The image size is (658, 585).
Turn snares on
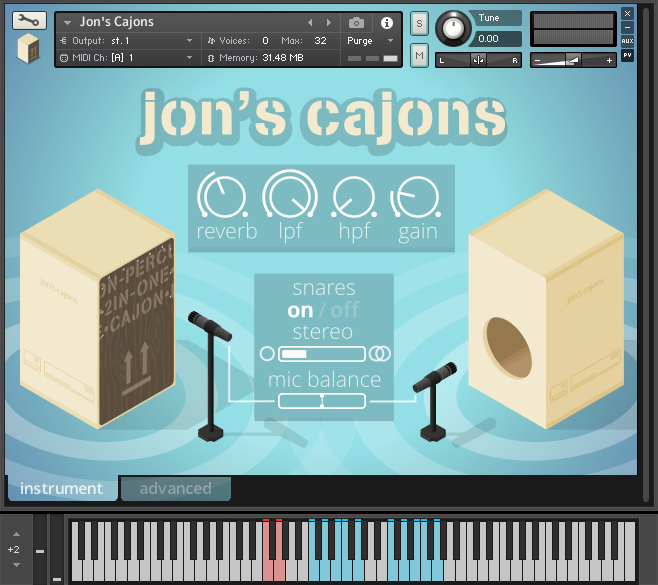(x=300, y=311)
